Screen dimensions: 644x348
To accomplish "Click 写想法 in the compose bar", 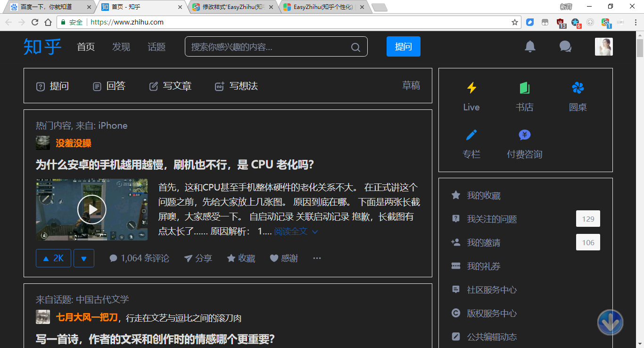I will click(x=237, y=86).
